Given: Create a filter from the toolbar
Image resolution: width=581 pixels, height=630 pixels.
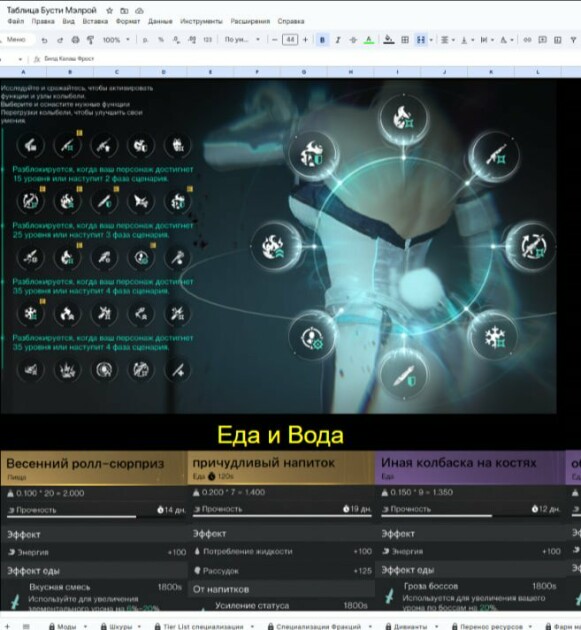Looking at the screenshot, I should (x=573, y=40).
